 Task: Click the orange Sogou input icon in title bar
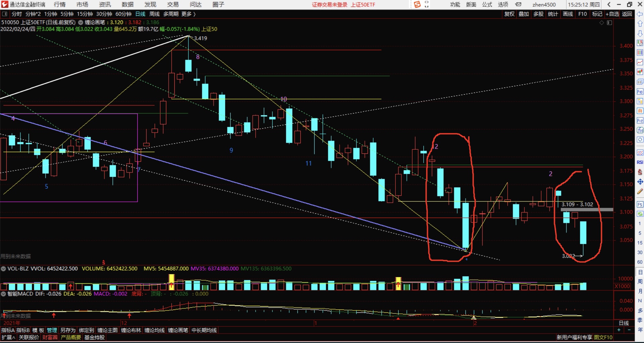pos(417,4)
